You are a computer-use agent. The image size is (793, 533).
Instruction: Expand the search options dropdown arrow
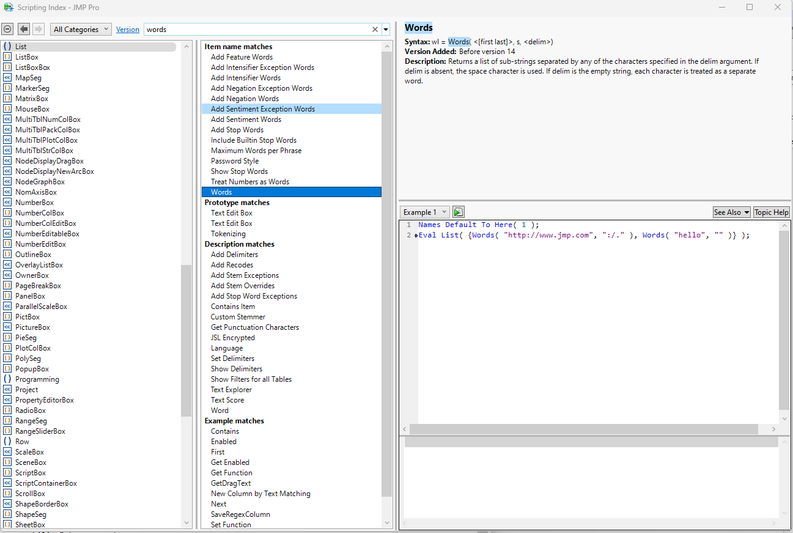pyautogui.click(x=386, y=30)
